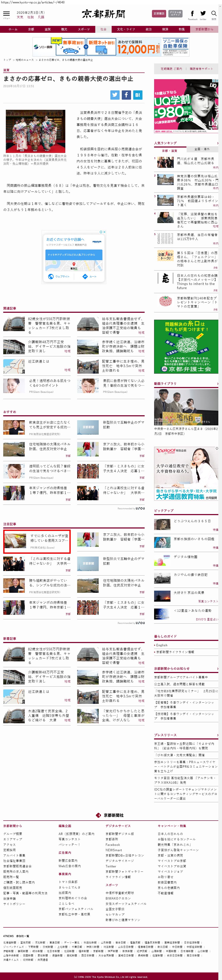The height and width of the screenshot is (980, 222).
Task: Share article via Facebook 'f' button
Action: click(x=127, y=95)
